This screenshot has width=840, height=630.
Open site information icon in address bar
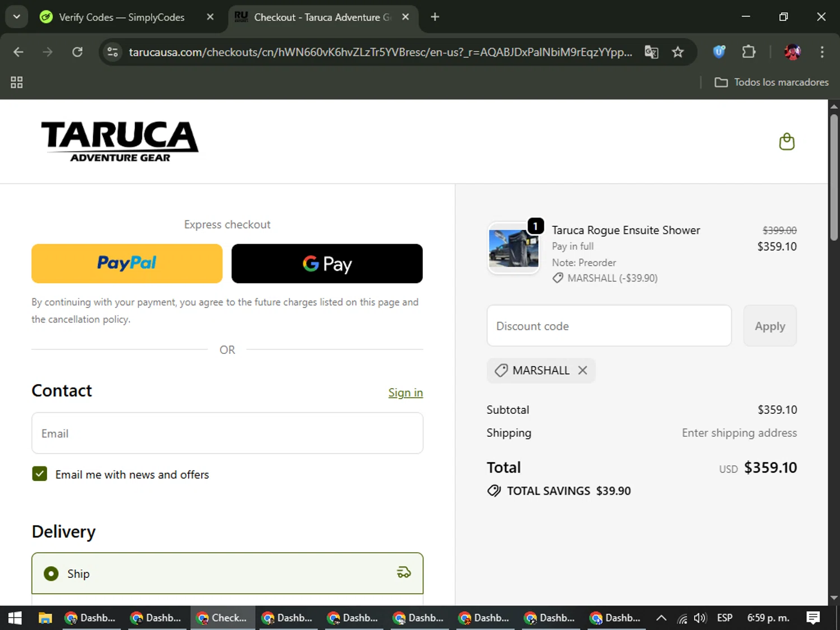point(113,52)
